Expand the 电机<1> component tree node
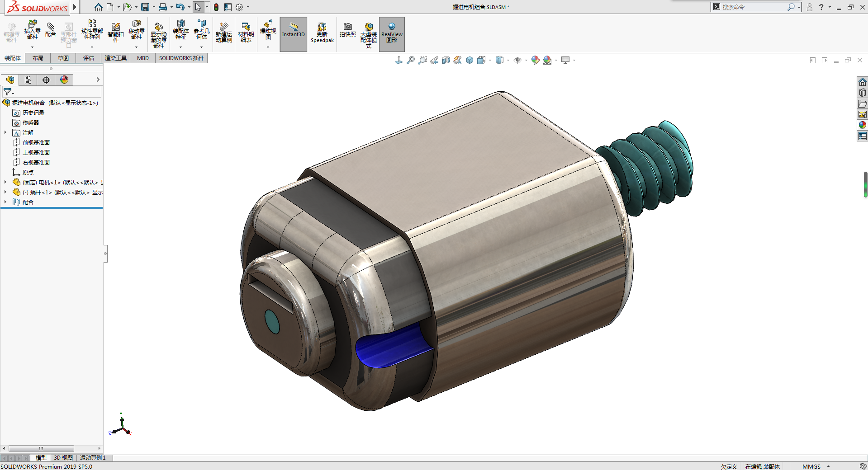The height and width of the screenshot is (470, 868). point(5,182)
